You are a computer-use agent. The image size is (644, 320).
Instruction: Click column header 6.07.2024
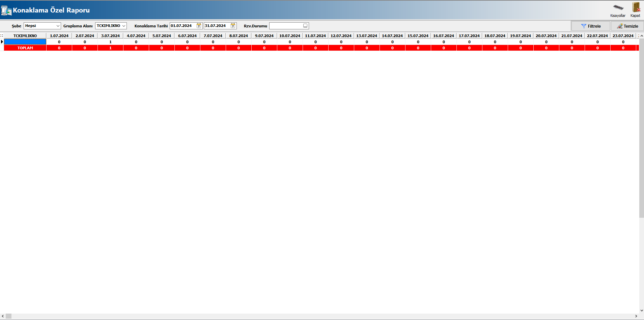click(187, 35)
